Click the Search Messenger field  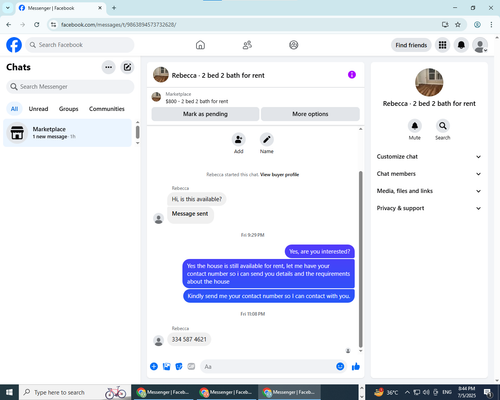(70, 87)
